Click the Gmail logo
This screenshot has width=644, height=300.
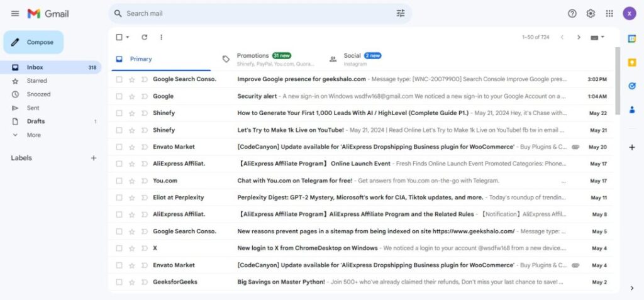(48, 14)
